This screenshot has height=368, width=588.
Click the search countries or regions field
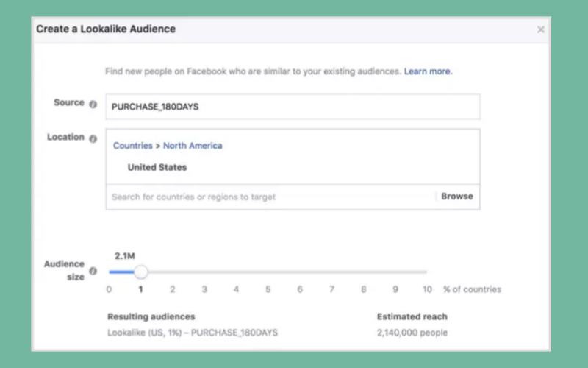270,197
